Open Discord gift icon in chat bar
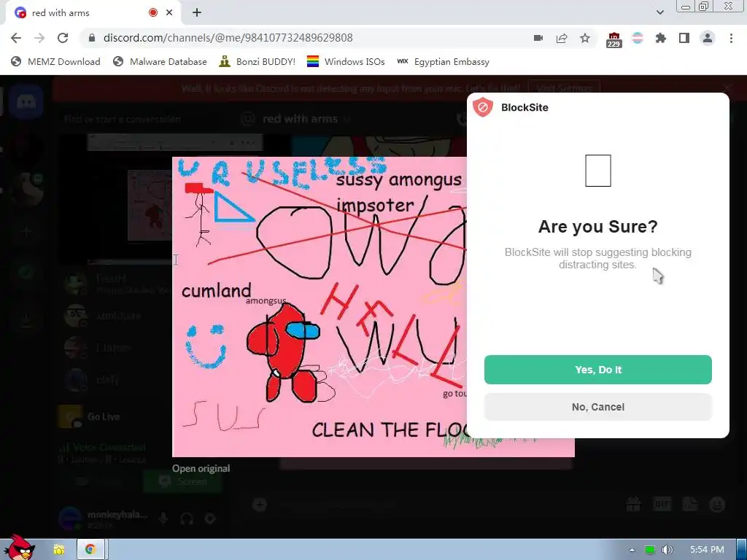This screenshot has height=560, width=747. click(633, 505)
